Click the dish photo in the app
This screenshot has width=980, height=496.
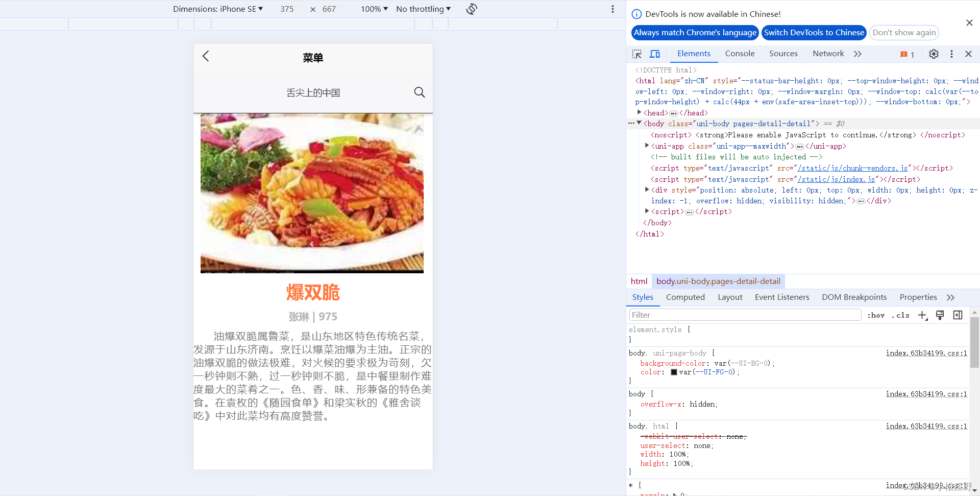[312, 193]
